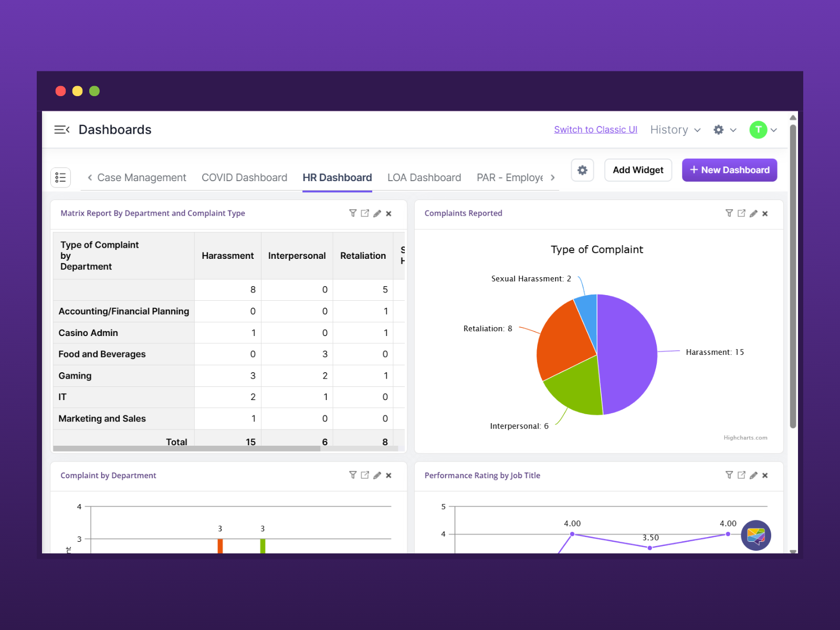Open dashboard settings gear next to Add Widget
840x630 pixels.
point(582,170)
